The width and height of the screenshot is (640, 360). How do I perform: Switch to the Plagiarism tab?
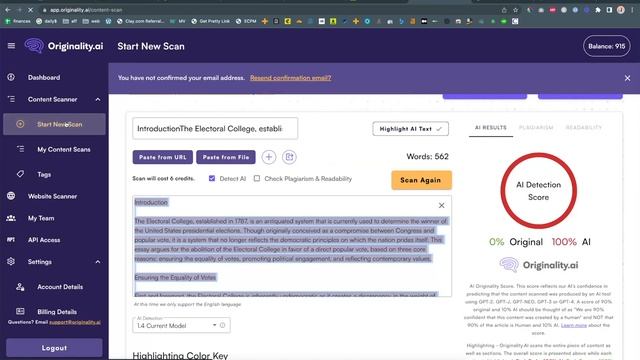point(536,128)
